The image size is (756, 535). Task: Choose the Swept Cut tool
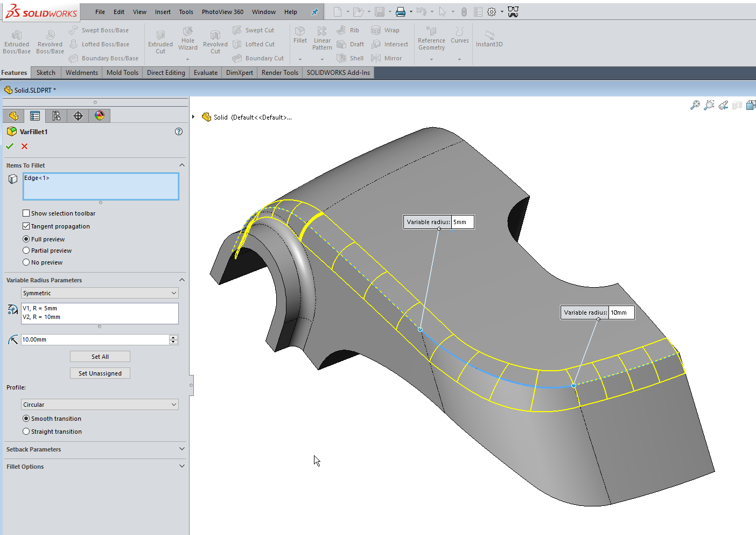pos(253,30)
